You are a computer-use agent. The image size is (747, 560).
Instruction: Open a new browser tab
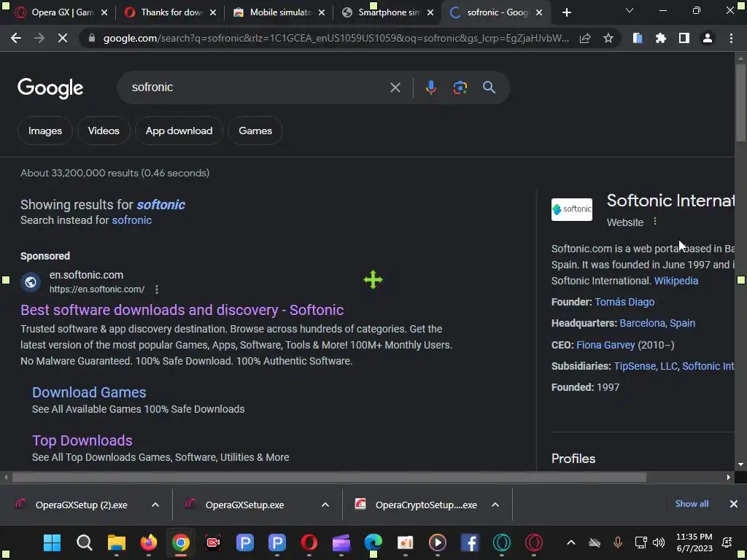tap(566, 13)
